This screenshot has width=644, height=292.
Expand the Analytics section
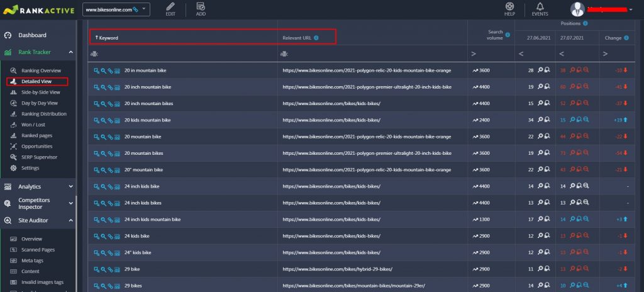click(x=70, y=187)
